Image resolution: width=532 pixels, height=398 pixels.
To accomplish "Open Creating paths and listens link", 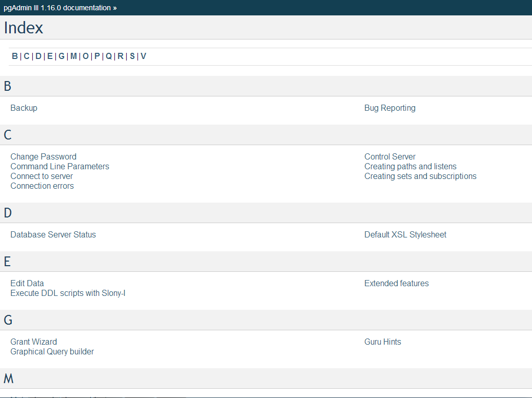I will (410, 167).
